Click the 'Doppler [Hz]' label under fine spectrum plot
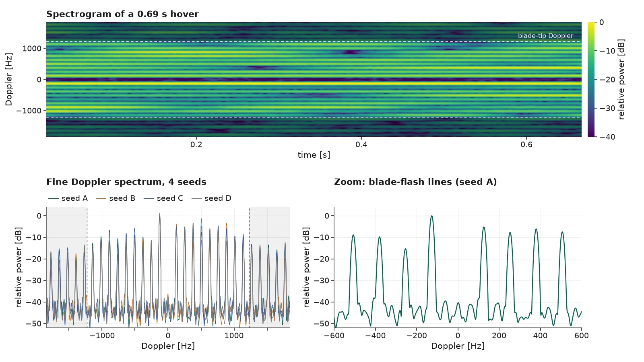Viewport: 644px width, 362px height. click(x=168, y=346)
